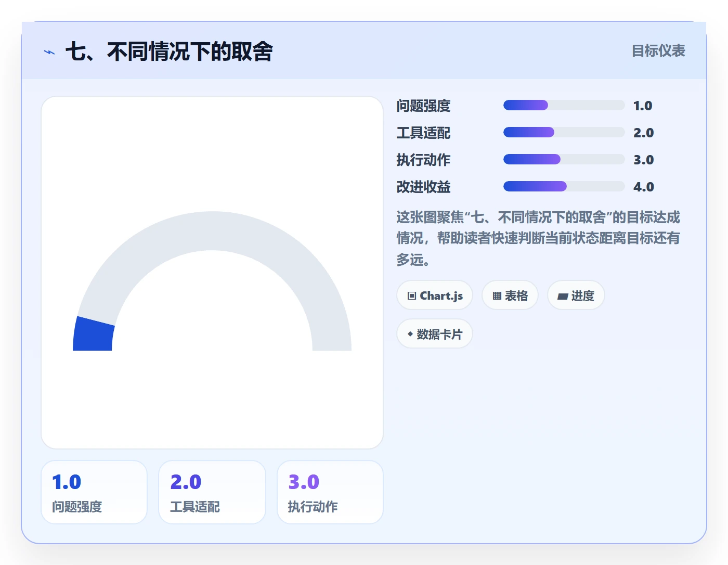The height and width of the screenshot is (565, 728).
Task: Click the 问题强度 progress bar
Action: 564,105
